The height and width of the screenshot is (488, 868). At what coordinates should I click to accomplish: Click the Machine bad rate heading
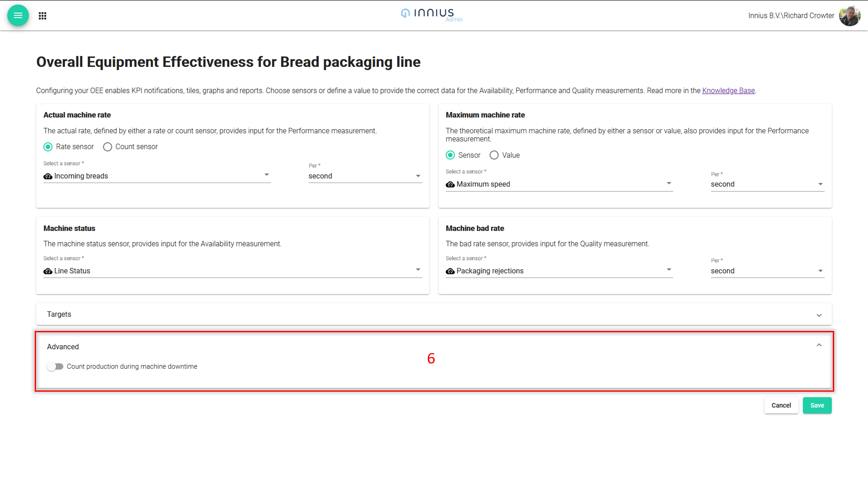tap(475, 228)
